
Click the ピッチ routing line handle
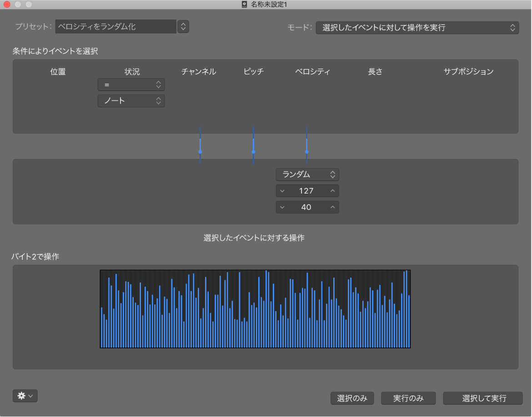point(253,152)
